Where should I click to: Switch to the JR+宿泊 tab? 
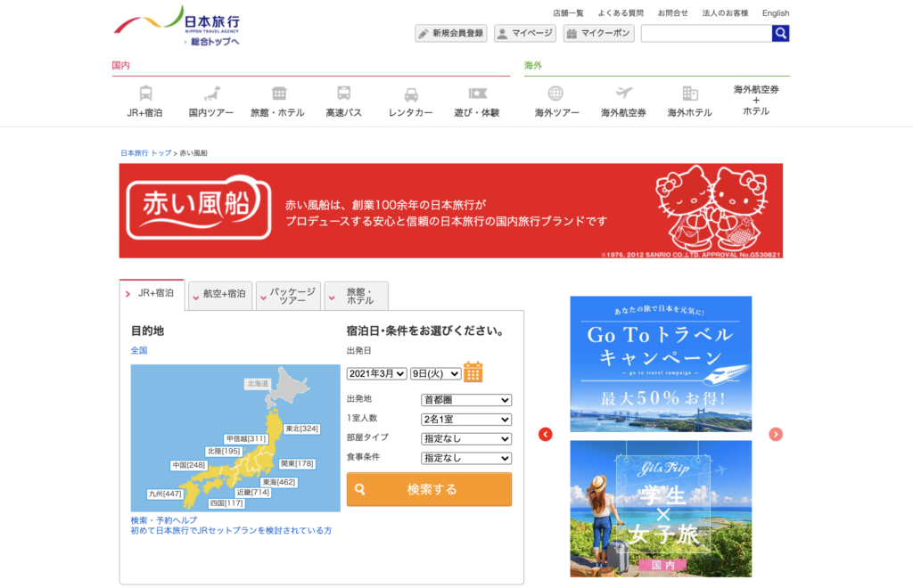152,294
